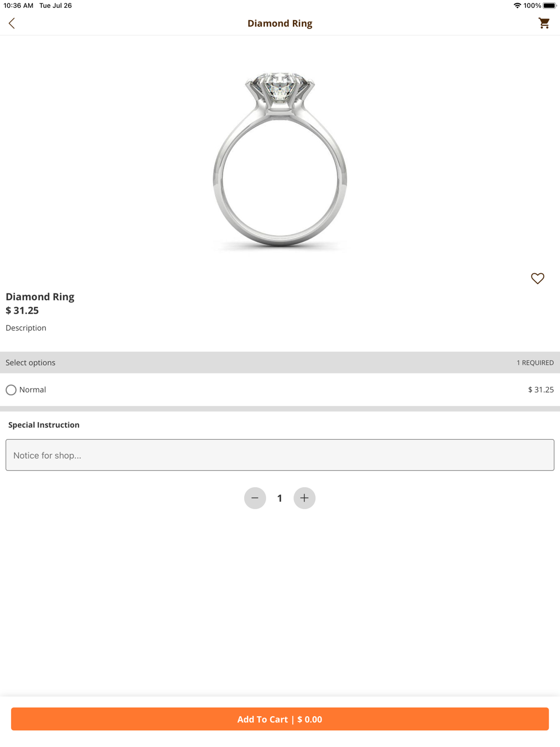Go back using the back arrow

(12, 23)
